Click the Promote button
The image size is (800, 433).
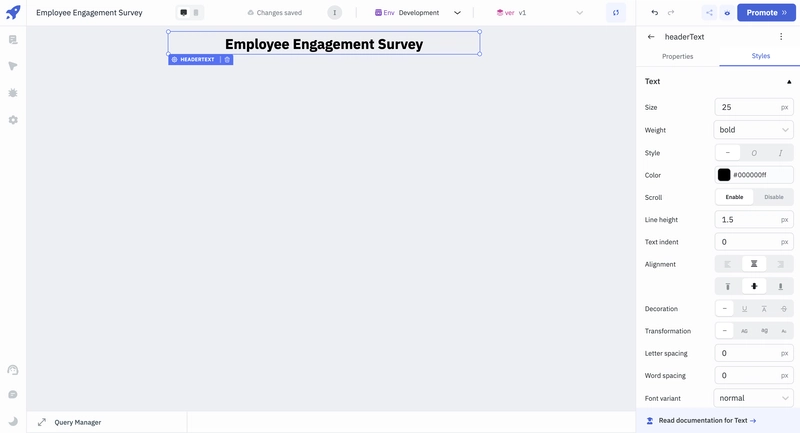point(767,13)
